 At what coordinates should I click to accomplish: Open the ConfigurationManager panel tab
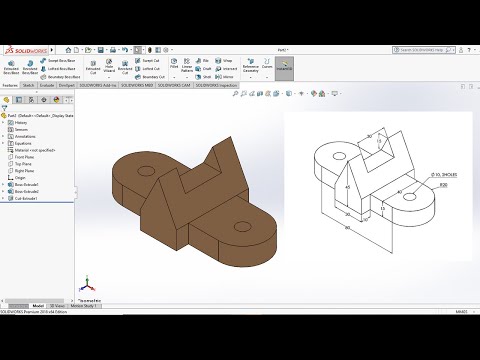coord(31,100)
